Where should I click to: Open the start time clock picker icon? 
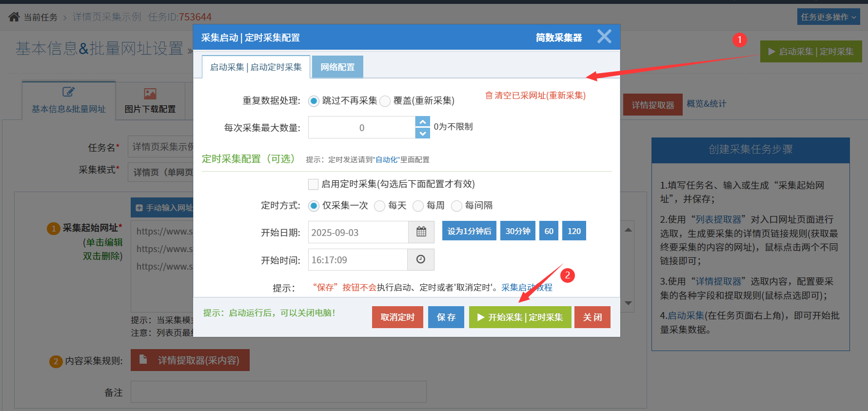click(420, 260)
